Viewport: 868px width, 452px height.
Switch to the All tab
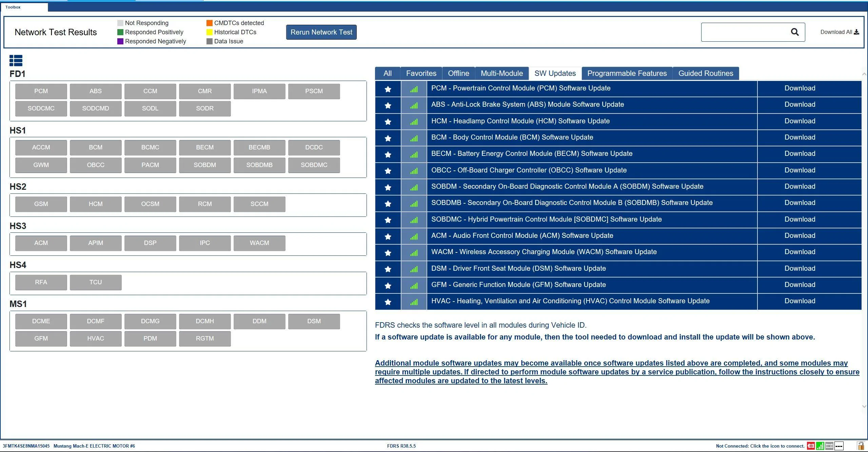point(388,74)
